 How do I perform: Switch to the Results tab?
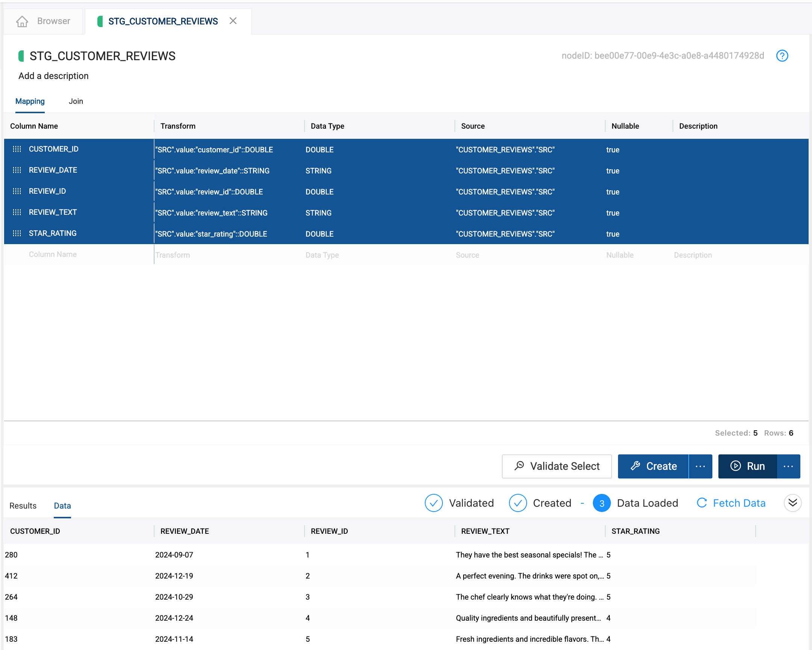tap(23, 506)
